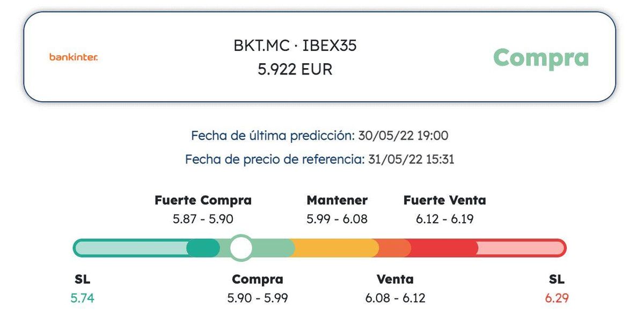Click the BKT.MC · IBEX35 ticker title

[295, 46]
